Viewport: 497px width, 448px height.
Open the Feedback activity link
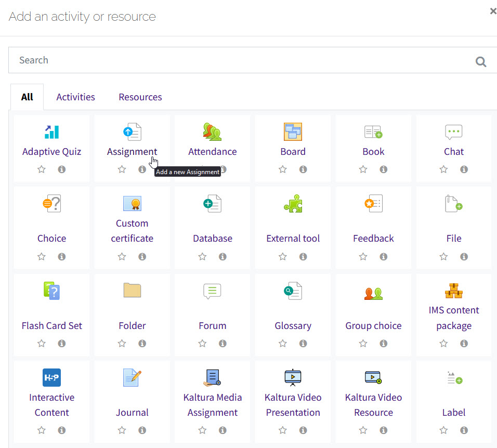click(373, 239)
